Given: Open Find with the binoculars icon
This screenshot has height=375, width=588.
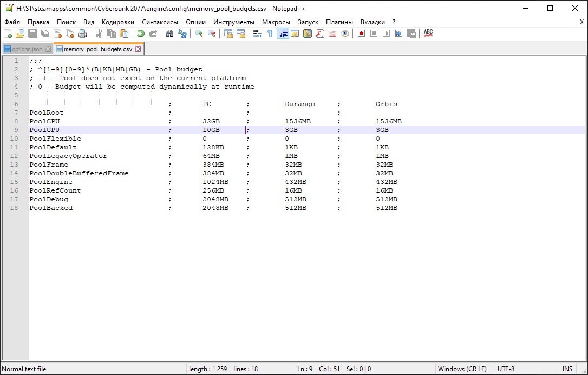Looking at the screenshot, I should click(170, 34).
